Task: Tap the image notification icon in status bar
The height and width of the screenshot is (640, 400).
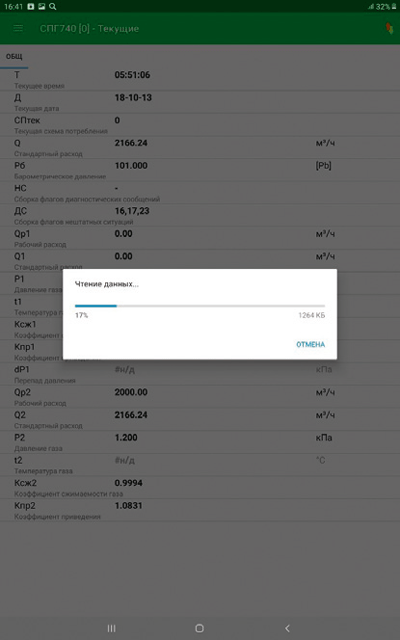Action: pyautogui.click(x=41, y=6)
